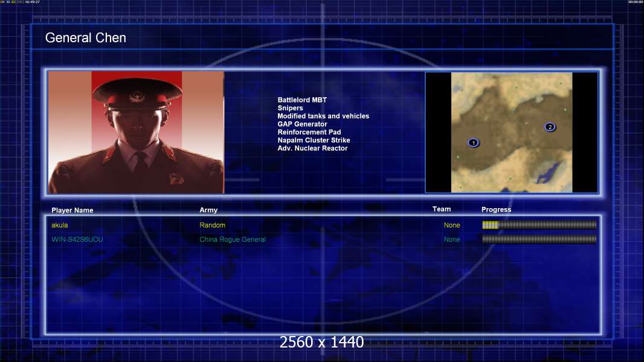Click the Adv. Nuclear Reactor text
The height and width of the screenshot is (362, 644).
coord(312,148)
